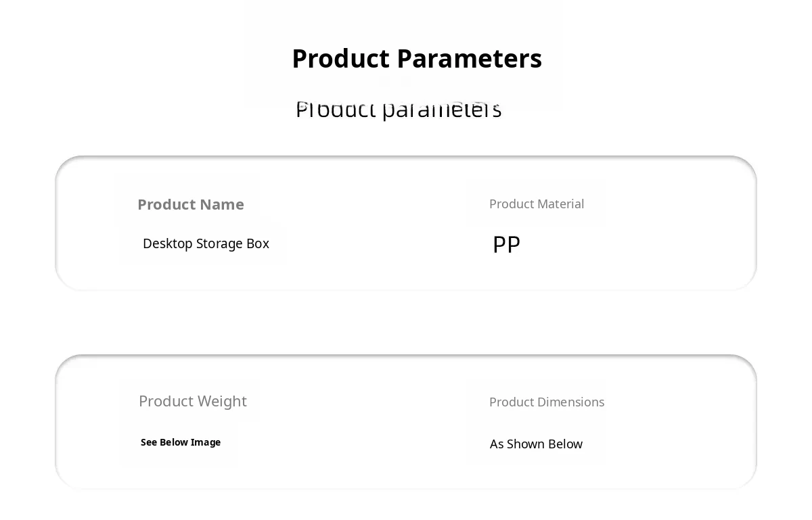Select the Product Weight label
812x520 pixels.
coord(192,401)
